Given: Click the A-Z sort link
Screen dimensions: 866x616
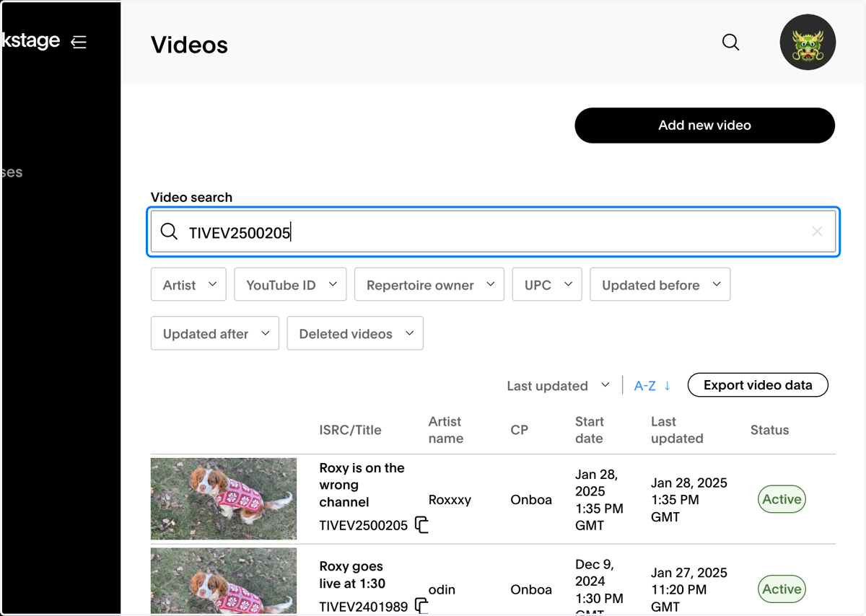Looking at the screenshot, I should coord(644,386).
